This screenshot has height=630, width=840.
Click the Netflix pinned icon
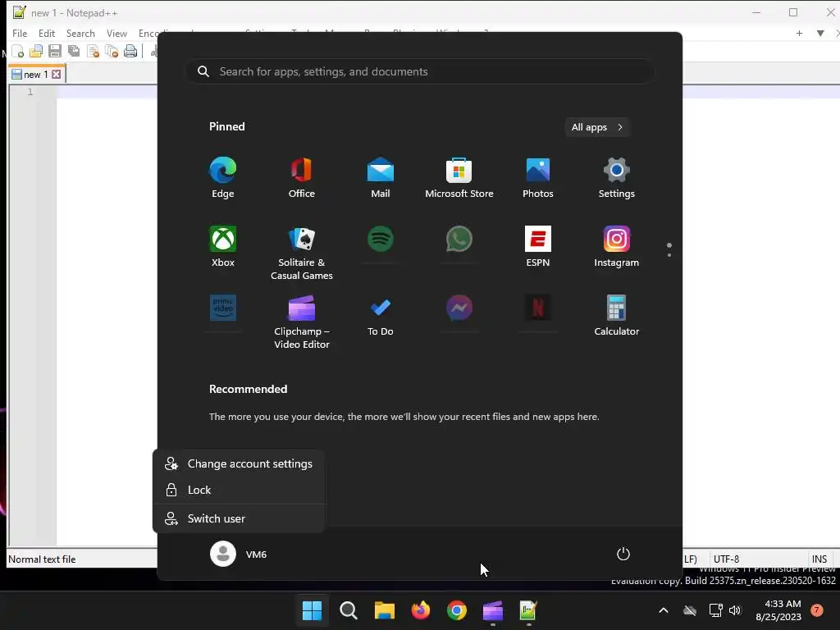[538, 308]
